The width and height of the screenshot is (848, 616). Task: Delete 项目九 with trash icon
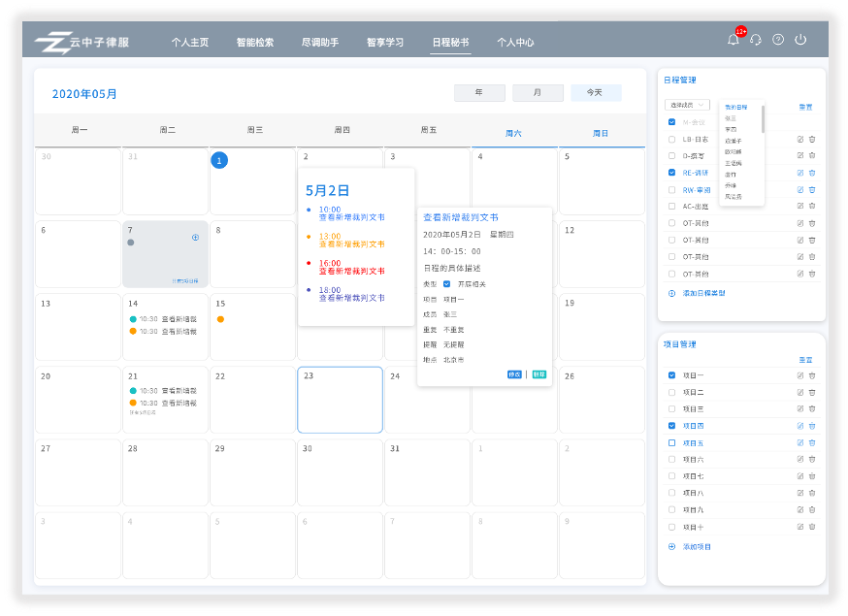(812, 509)
